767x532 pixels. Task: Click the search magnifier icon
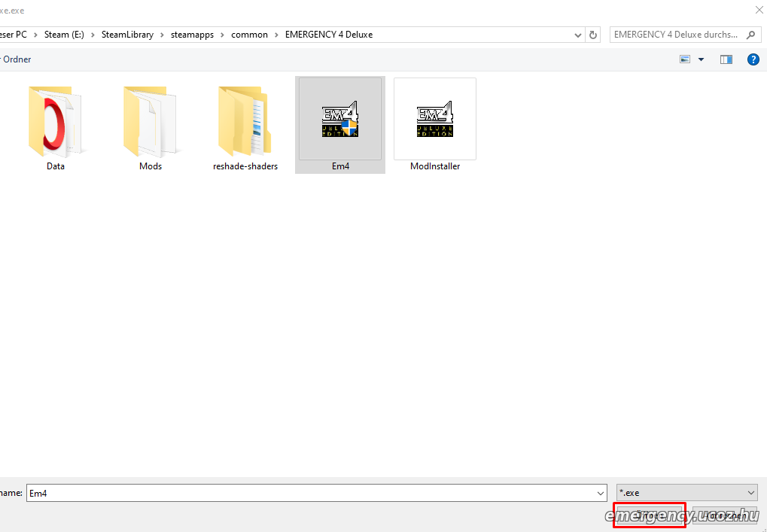(x=750, y=35)
